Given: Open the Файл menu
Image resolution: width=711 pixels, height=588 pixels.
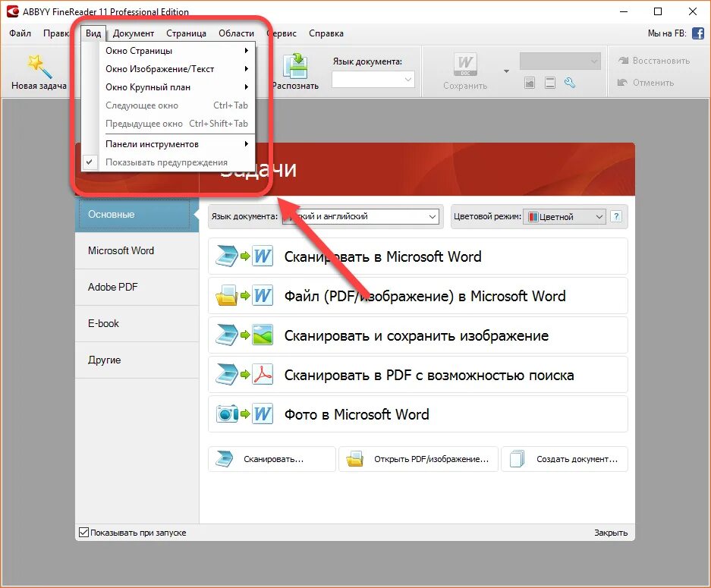Looking at the screenshot, I should [x=20, y=33].
